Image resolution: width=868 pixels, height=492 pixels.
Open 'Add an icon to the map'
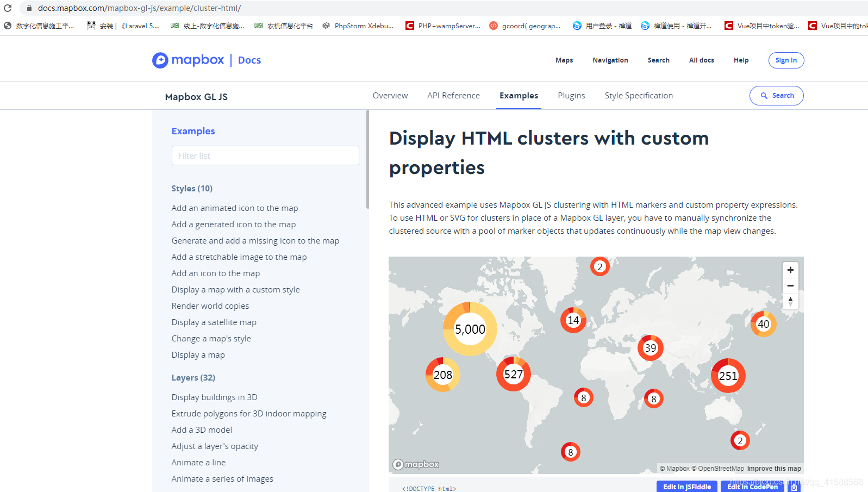(216, 273)
